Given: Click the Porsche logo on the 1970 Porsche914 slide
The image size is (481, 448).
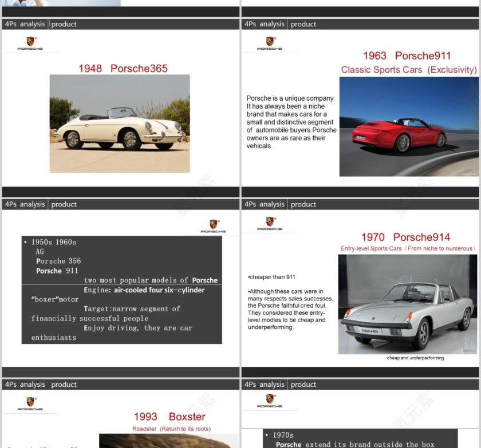Looking at the screenshot, I should click(270, 224).
